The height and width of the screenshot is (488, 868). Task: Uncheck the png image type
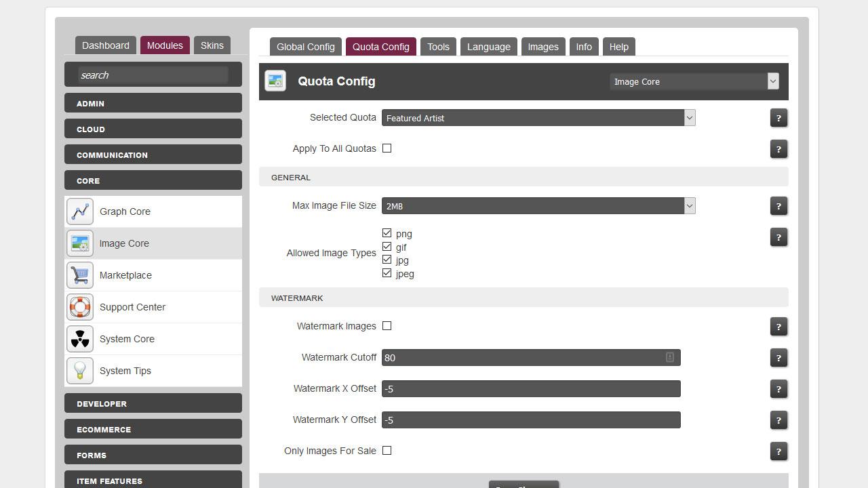click(x=387, y=233)
